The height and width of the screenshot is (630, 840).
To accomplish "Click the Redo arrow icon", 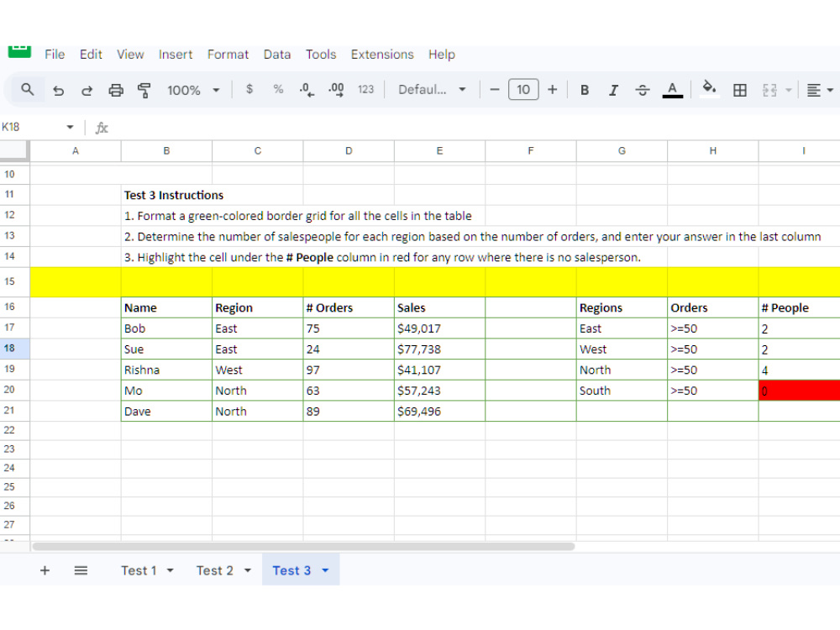I will tap(87, 90).
